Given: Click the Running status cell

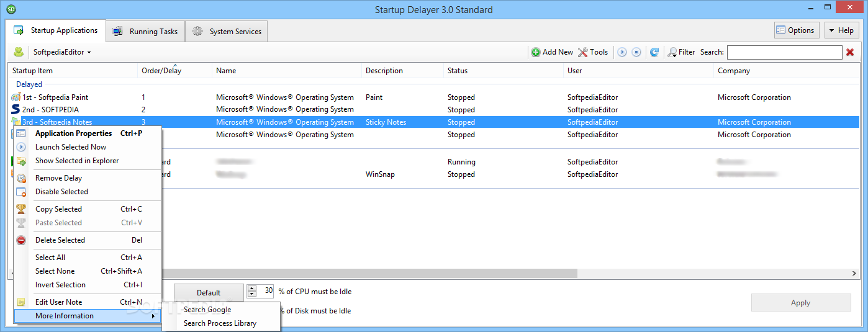Looking at the screenshot, I should tap(461, 162).
